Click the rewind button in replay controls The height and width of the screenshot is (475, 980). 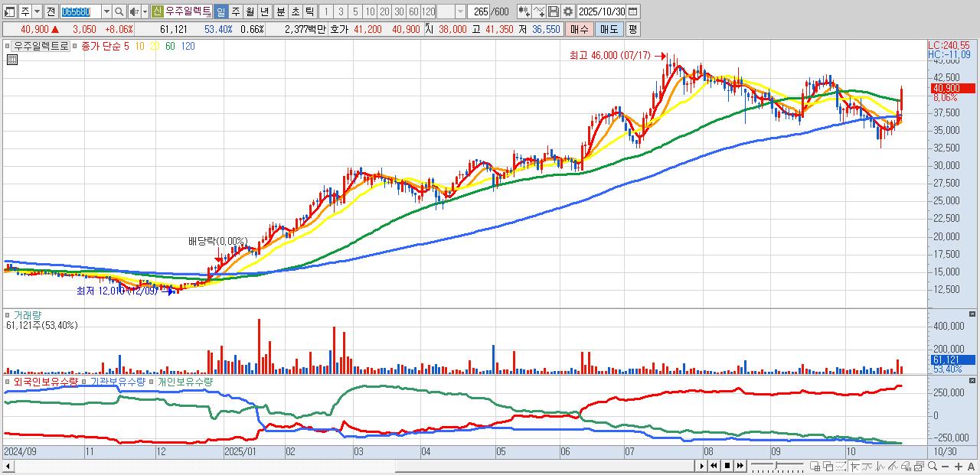[x=714, y=466]
